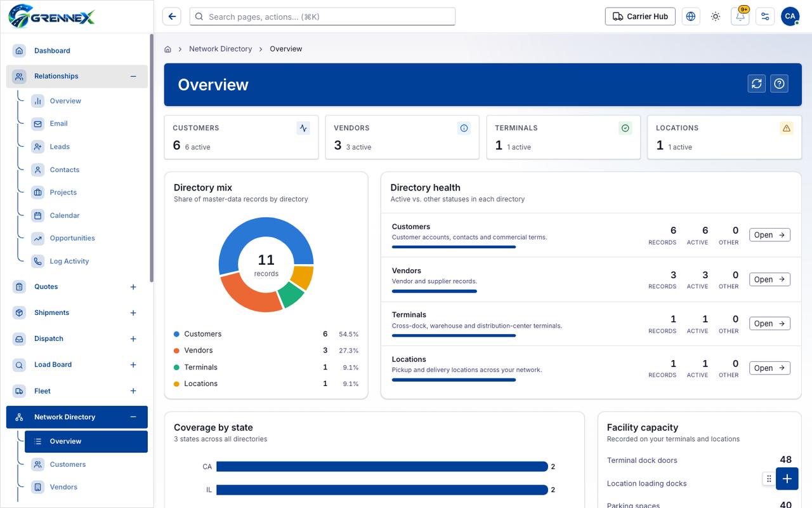Viewport: 812px width, 508px height.
Task: Click the drag handle beside plus button
Action: point(769,479)
